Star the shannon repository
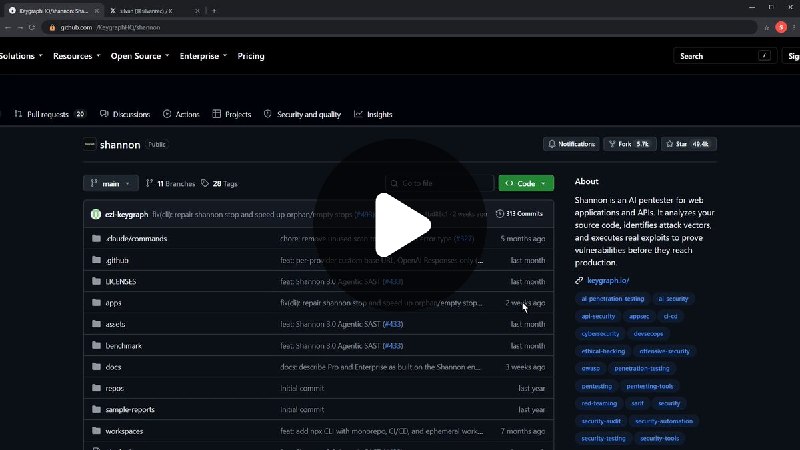The height and width of the screenshot is (450, 800). coord(689,144)
